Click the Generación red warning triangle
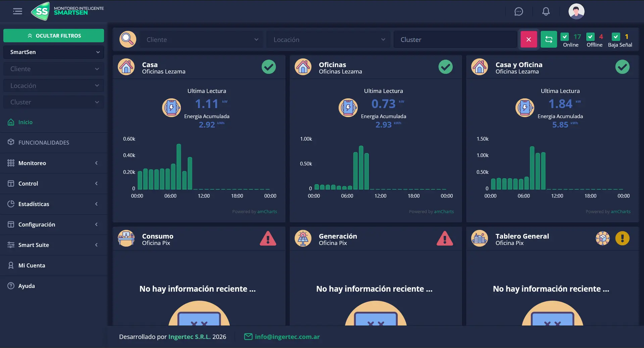This screenshot has width=644, height=348. (445, 239)
